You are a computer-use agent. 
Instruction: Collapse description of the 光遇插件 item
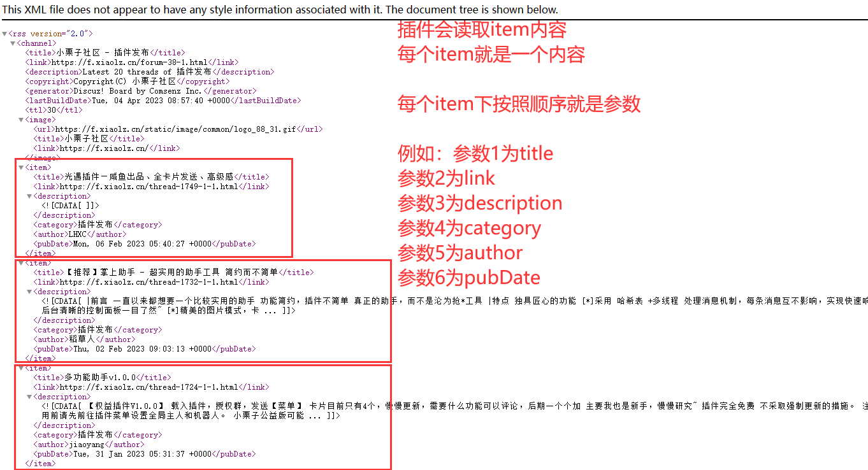(29, 196)
